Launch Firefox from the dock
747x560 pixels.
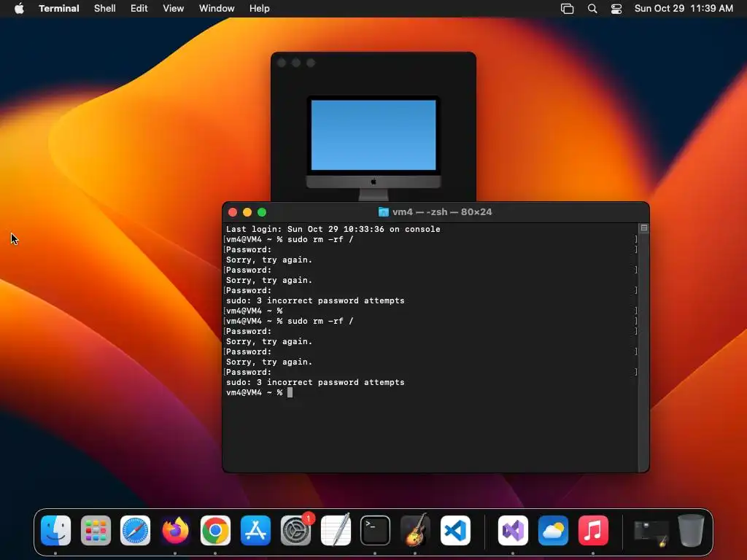point(175,530)
